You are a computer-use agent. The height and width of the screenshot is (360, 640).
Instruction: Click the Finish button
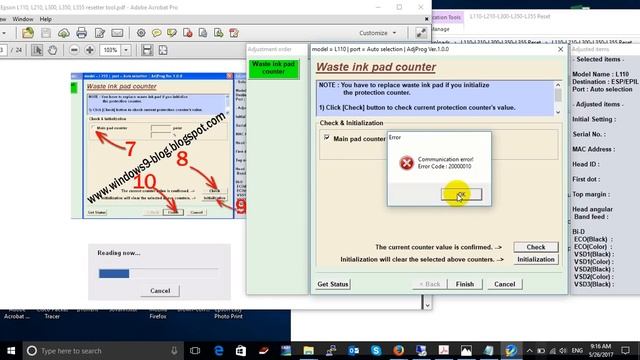tap(464, 284)
